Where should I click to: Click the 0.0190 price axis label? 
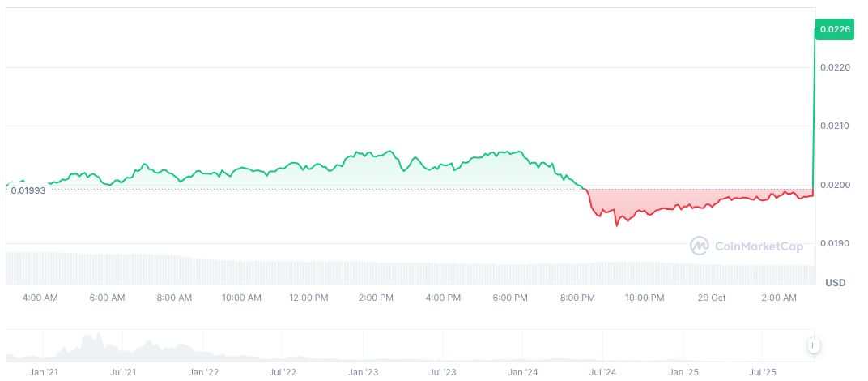pos(835,243)
